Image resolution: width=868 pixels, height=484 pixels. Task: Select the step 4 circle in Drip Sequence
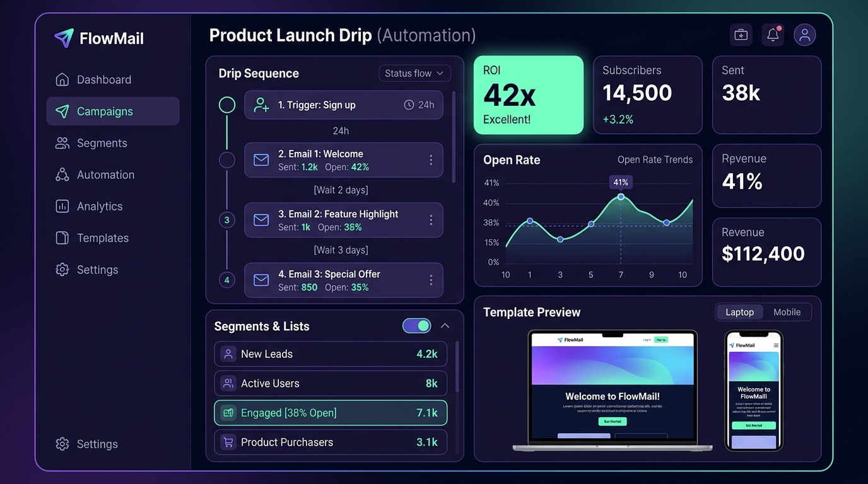click(227, 280)
